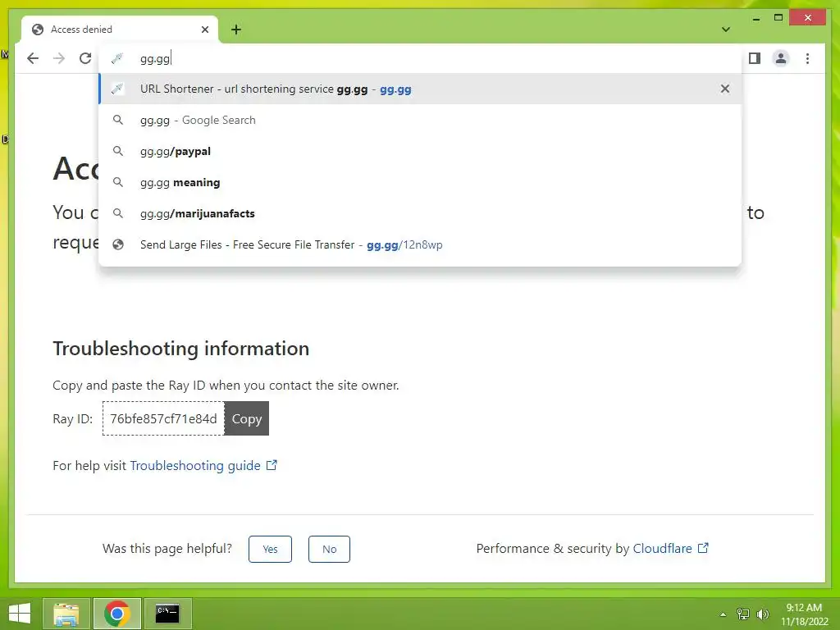
Task: Reload the current page
Action: tap(85, 58)
